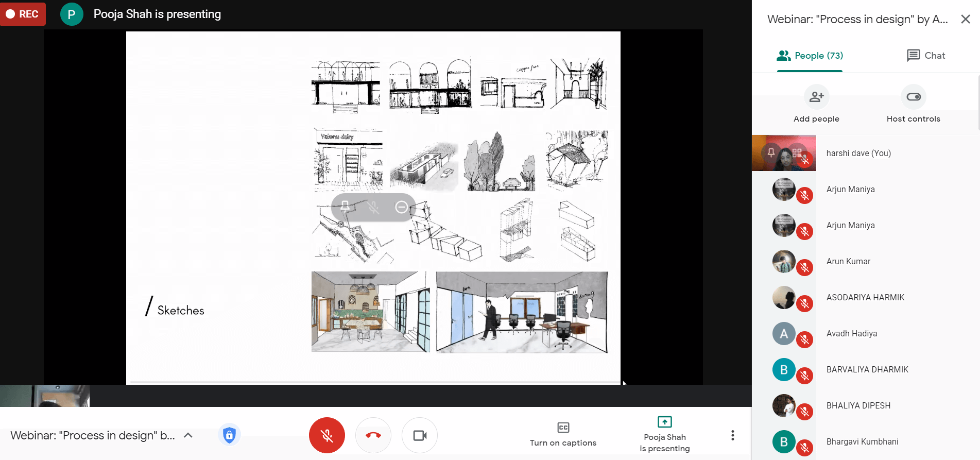The height and width of the screenshot is (460, 980).
Task: Click the Add people icon
Action: tap(816, 97)
